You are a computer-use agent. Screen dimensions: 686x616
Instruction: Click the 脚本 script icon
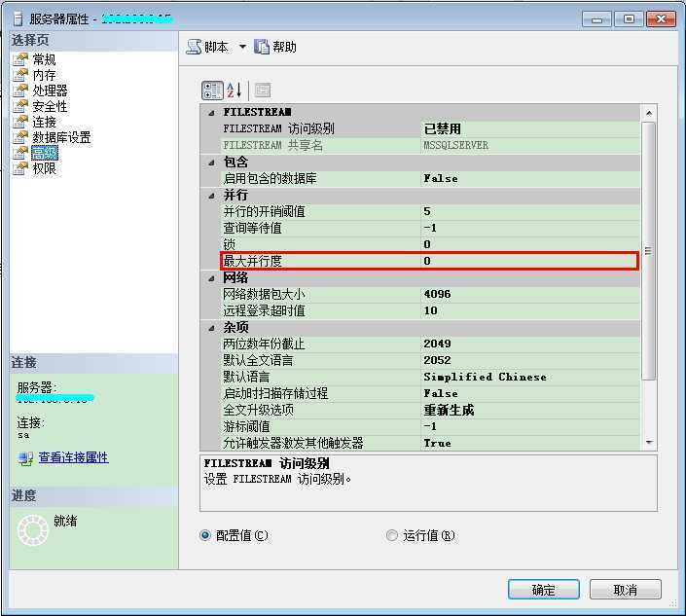(194, 47)
